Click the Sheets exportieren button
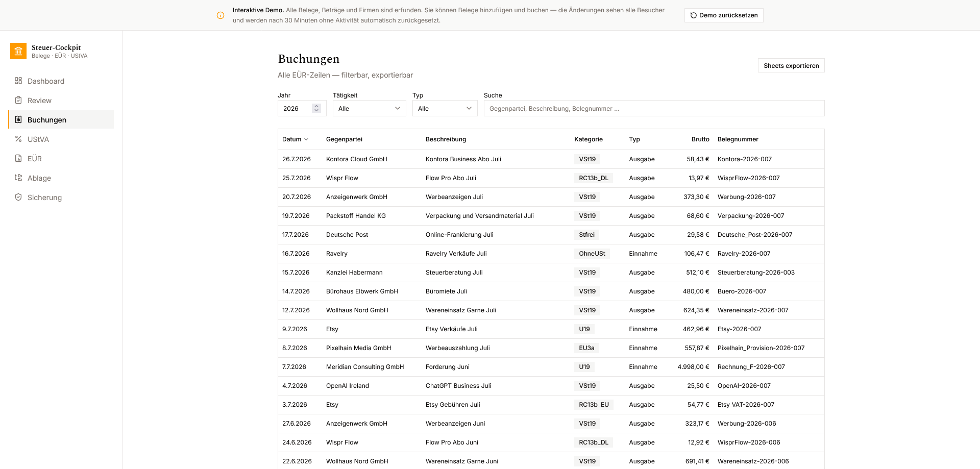This screenshot has width=980, height=469. pos(791,65)
